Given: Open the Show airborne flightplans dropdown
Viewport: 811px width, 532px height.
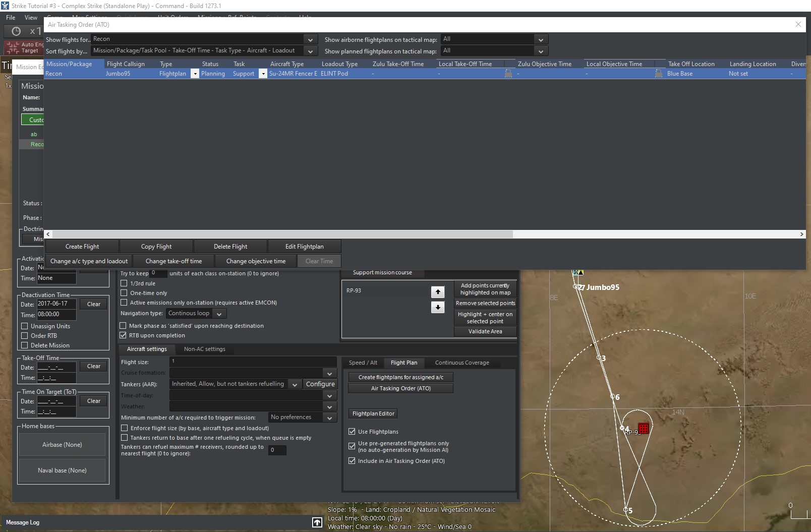Looking at the screenshot, I should click(x=540, y=39).
